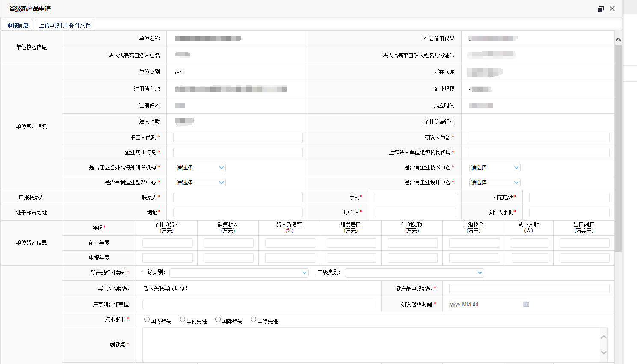Click the 产学研合作单位 input field
This screenshot has width=637, height=364.
pos(259,305)
